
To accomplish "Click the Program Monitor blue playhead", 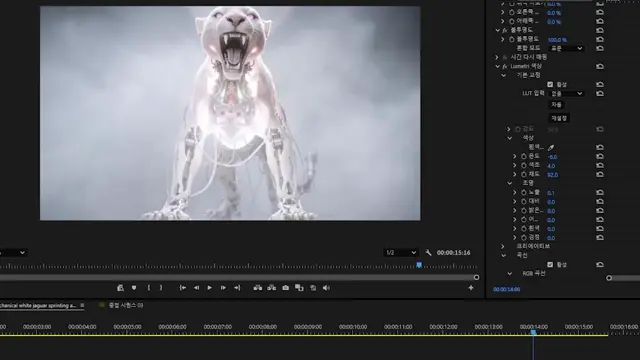I will click(419, 265).
